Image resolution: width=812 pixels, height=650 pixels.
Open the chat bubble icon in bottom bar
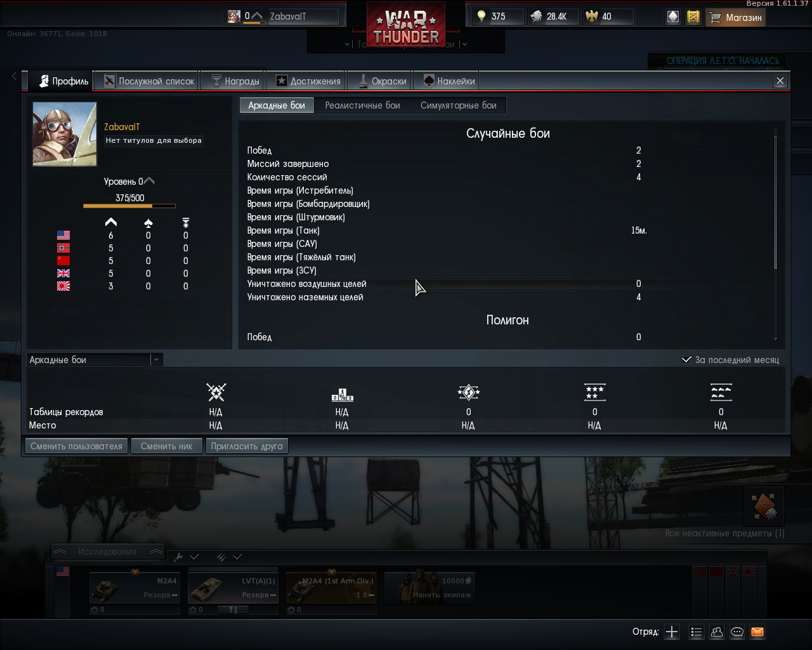(x=737, y=632)
